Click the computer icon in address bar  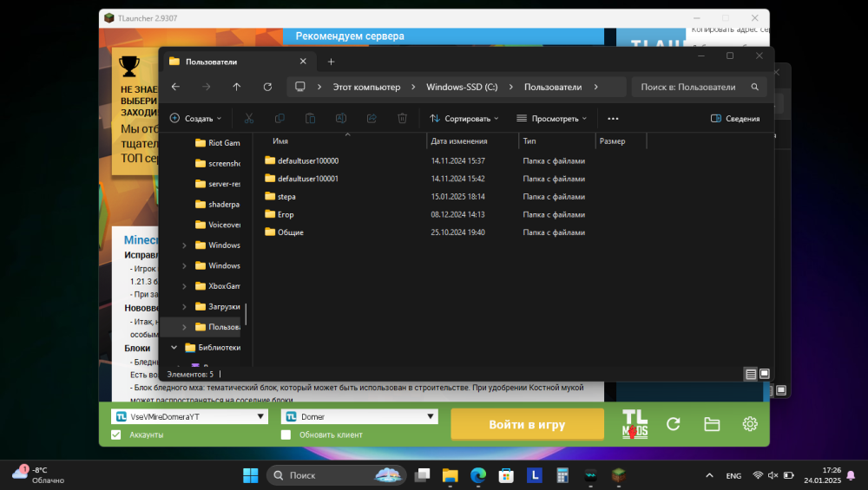click(300, 87)
